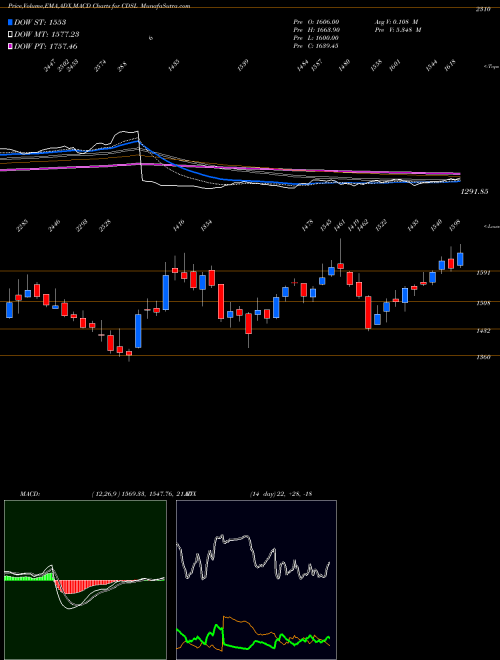Click the magenta long-term trend line
Screen dimensions: 500x660
coord(295,169)
